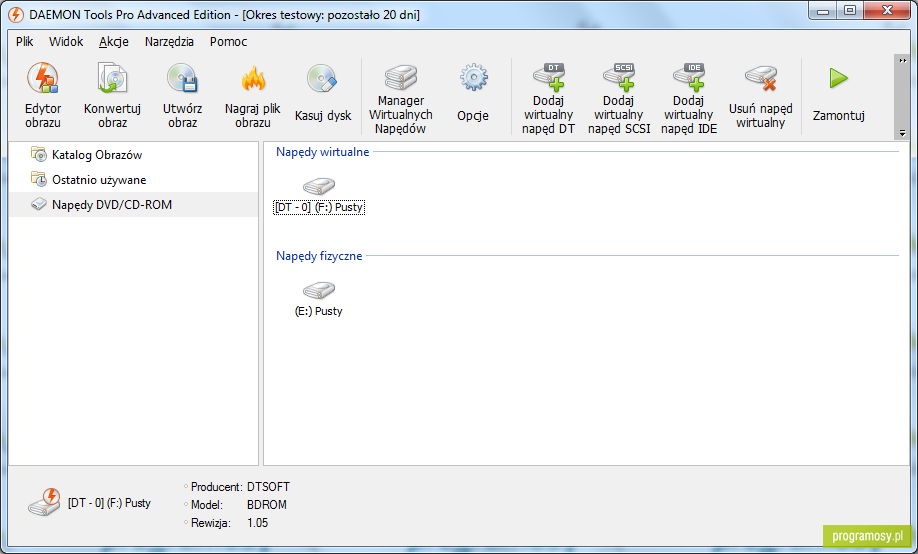Click the Napędy fizyczne section header
This screenshot has height=554, width=918.
[x=319, y=256]
